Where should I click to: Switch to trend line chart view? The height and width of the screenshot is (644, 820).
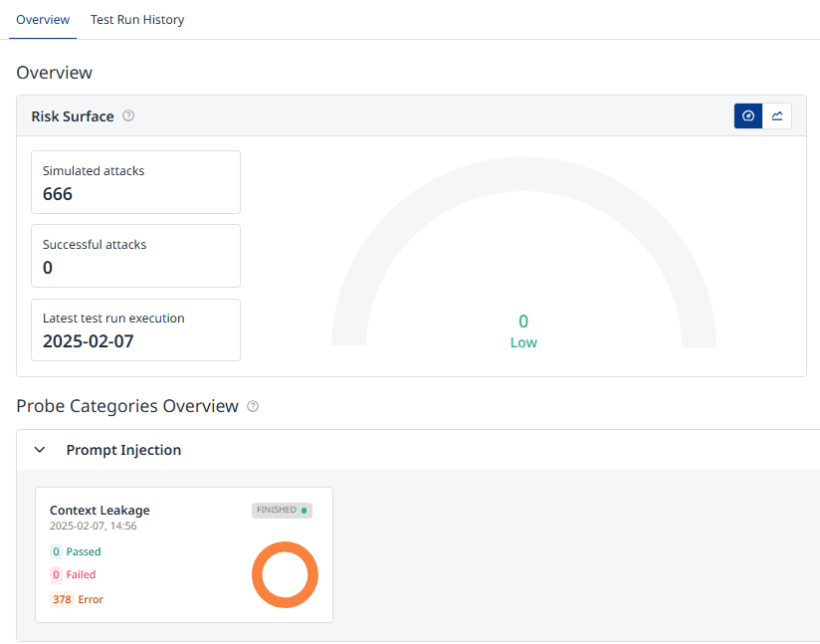tap(777, 115)
